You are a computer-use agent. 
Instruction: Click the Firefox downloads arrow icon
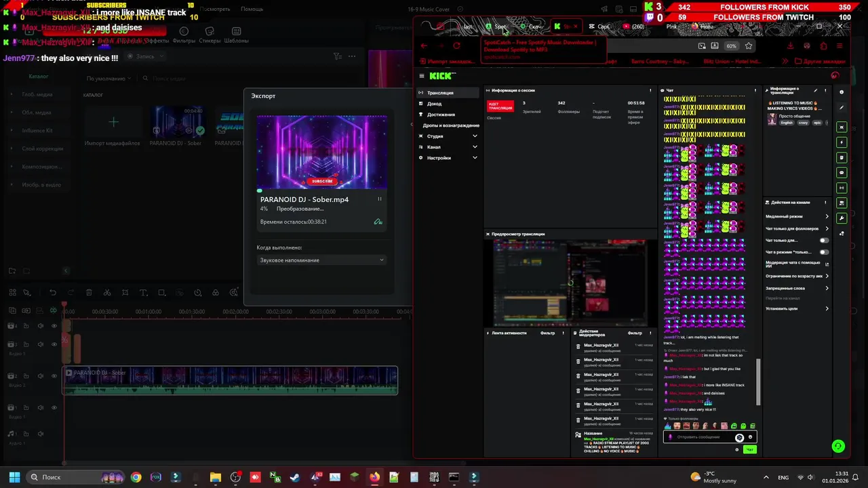(x=790, y=45)
